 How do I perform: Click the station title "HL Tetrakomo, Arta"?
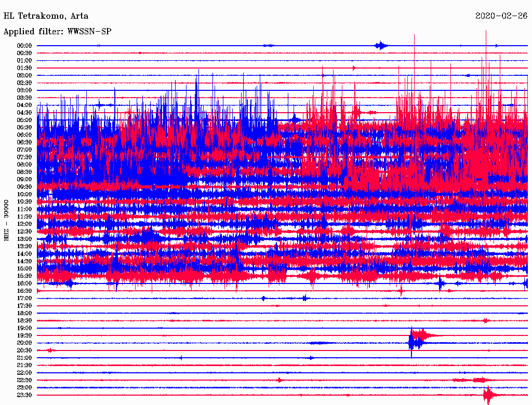46,16
